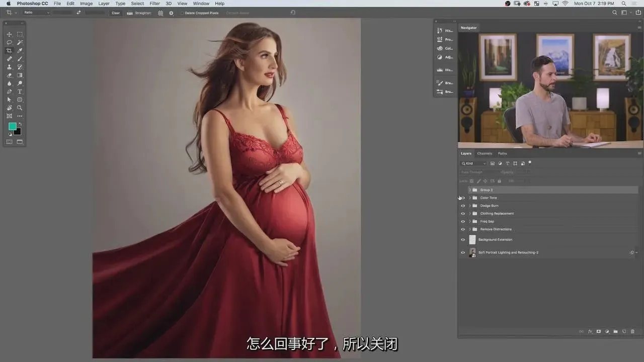Expand the Freq Sep group
Screen dimensions: 644x362
coord(470,221)
